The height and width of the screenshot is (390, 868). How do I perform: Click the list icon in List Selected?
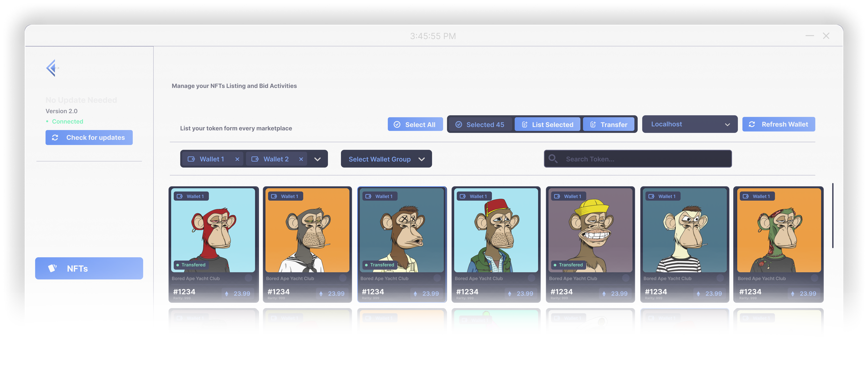coord(525,124)
